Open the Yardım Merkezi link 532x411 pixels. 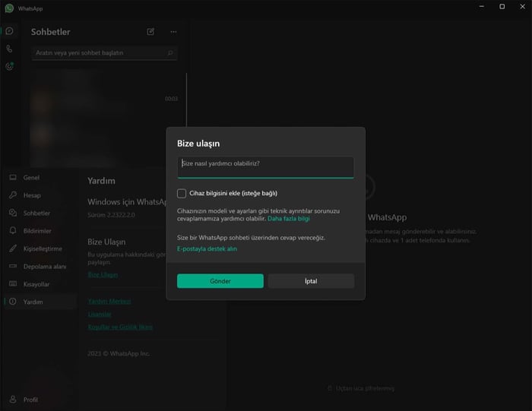tap(109, 301)
